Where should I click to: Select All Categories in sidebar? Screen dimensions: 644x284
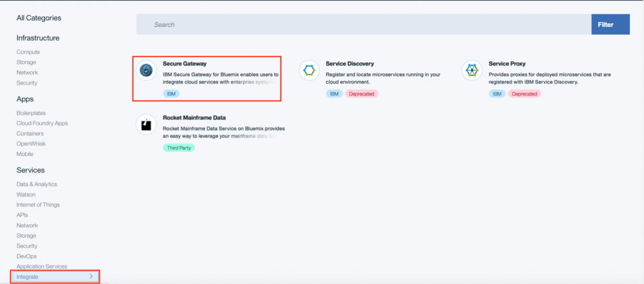pos(39,18)
